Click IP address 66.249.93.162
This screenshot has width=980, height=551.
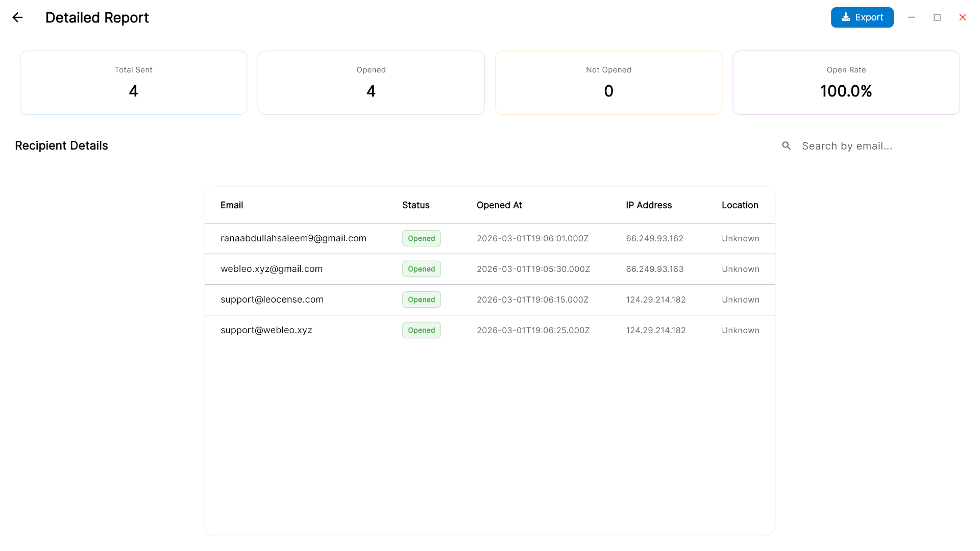coord(655,238)
